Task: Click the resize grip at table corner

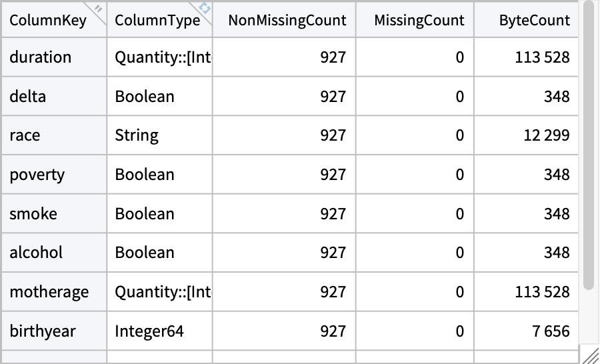Action: [589, 354]
